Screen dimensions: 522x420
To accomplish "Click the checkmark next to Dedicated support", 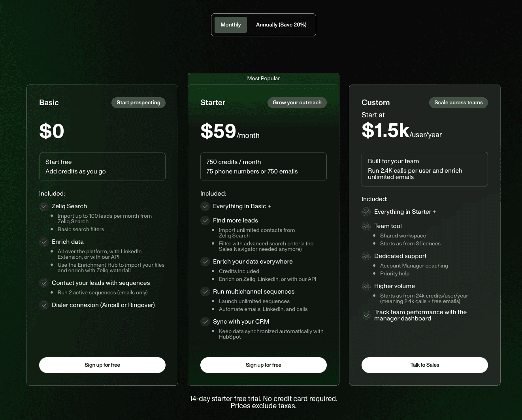I will [366, 256].
